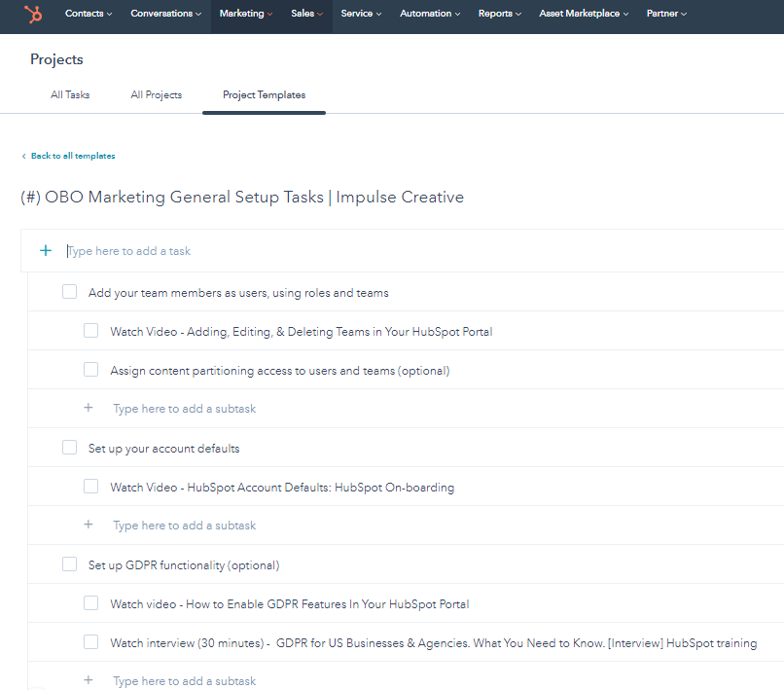Viewport: 784px width, 690px height.
Task: Switch to the All Tasks tab
Action: tap(70, 94)
